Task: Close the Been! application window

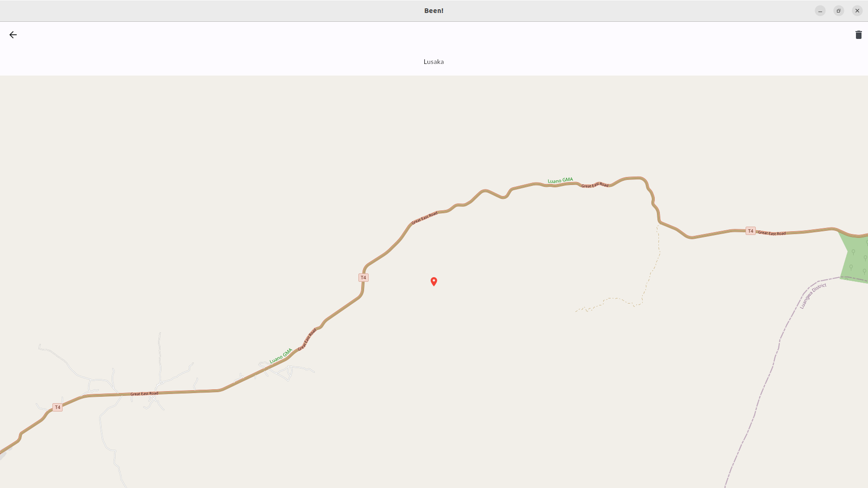Action: click(x=857, y=11)
